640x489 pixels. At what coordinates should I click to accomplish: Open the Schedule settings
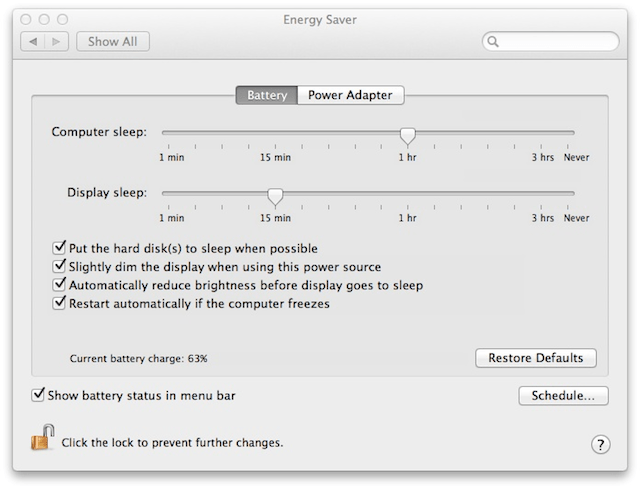pos(563,396)
